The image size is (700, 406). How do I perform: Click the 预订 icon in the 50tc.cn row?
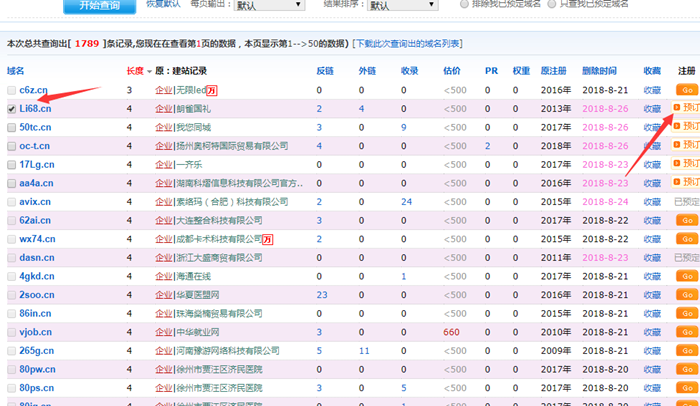click(687, 127)
